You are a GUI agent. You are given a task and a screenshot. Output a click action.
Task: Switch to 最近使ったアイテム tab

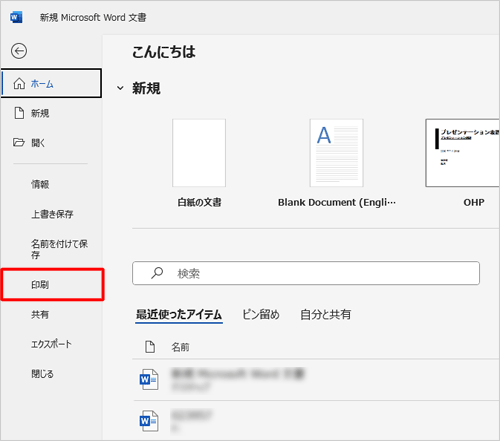coord(179,314)
